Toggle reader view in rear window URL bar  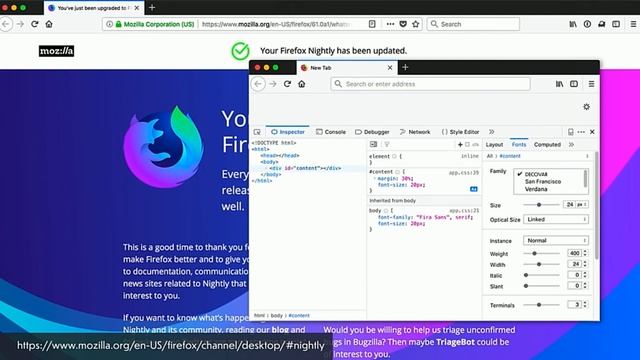point(372,24)
